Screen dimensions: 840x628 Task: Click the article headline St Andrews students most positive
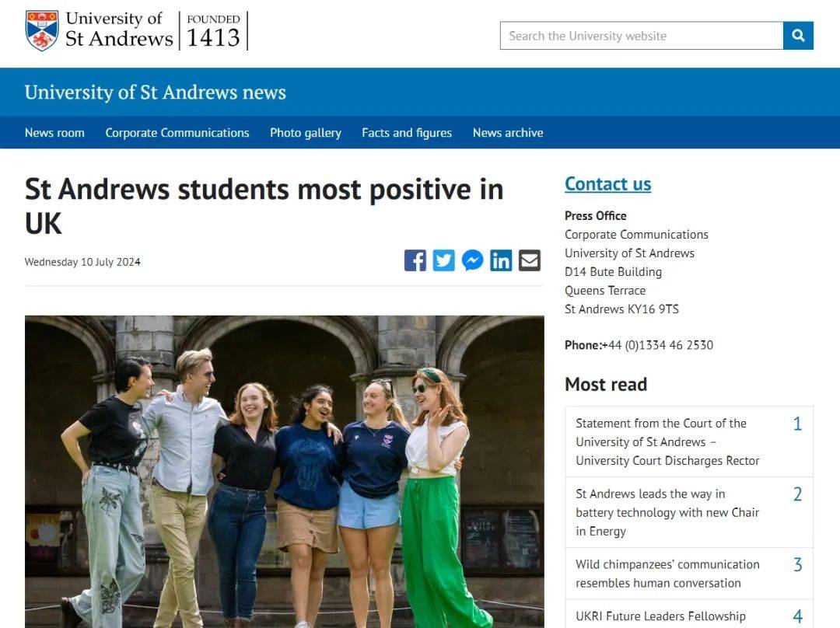coord(264,206)
